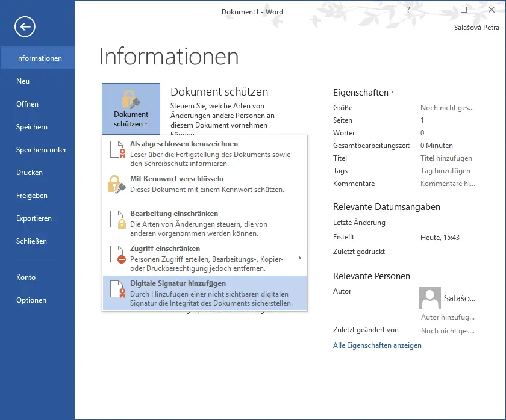
Task: Click the Titel hinzufügen field
Action: 446,158
